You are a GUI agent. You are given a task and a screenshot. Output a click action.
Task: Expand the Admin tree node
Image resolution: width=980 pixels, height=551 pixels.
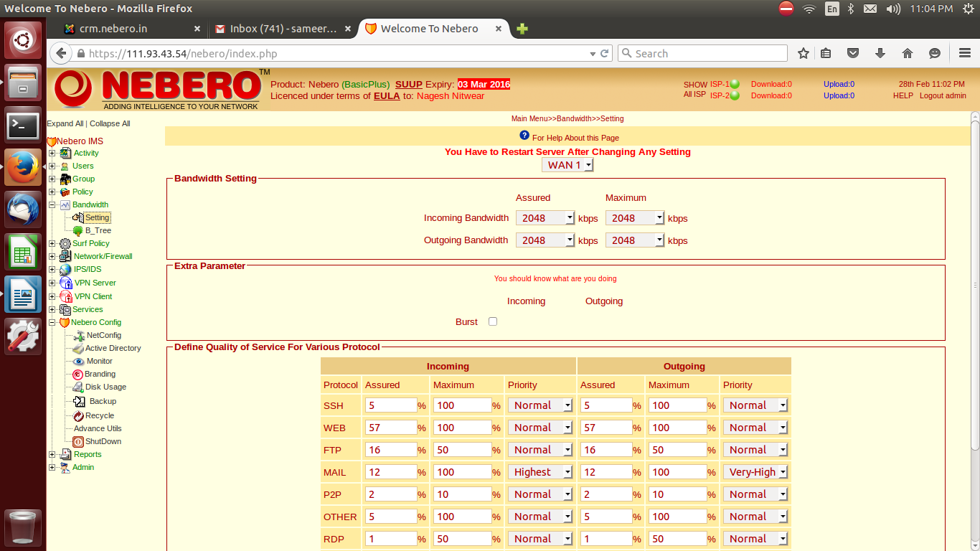click(52, 467)
